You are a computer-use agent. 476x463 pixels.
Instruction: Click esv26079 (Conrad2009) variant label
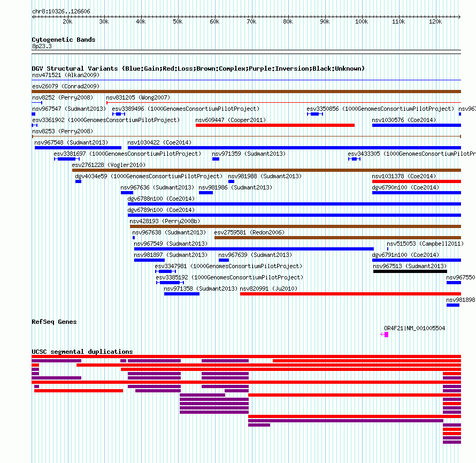[66, 86]
